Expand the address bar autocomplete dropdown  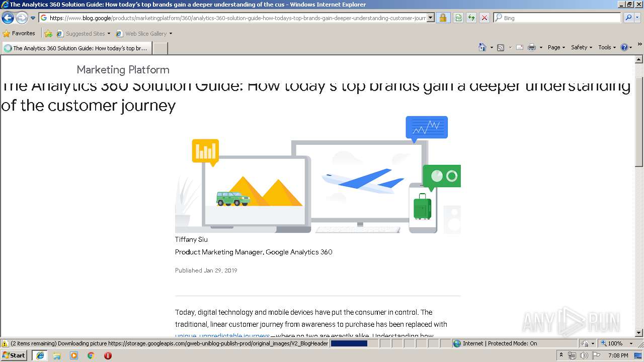[431, 18]
